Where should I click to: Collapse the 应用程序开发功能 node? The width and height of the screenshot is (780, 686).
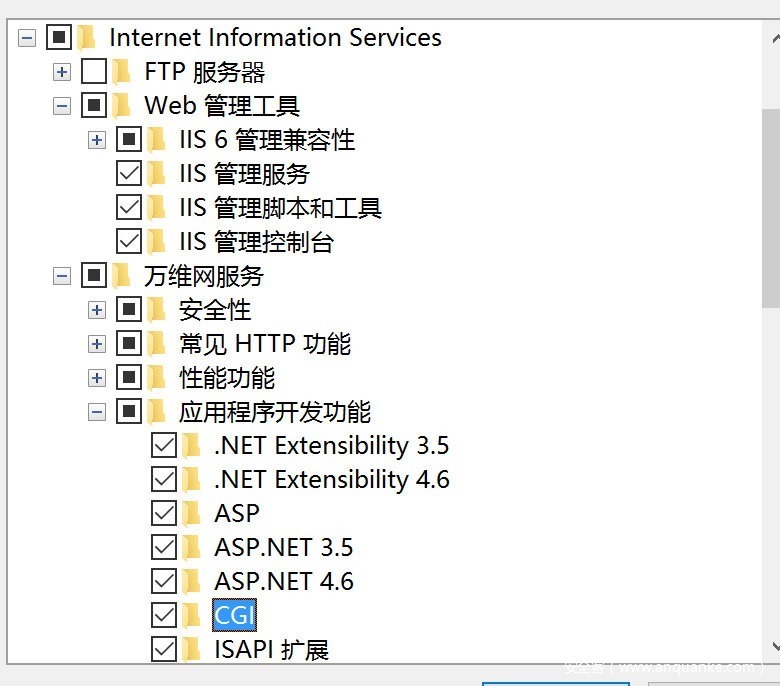pos(97,411)
